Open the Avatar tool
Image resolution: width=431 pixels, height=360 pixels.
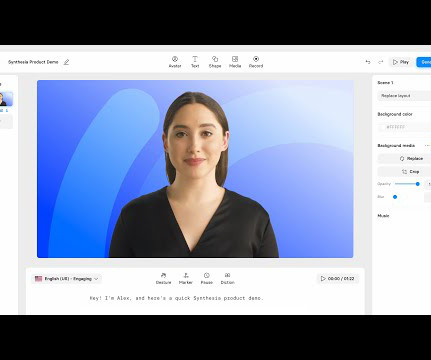tap(175, 62)
